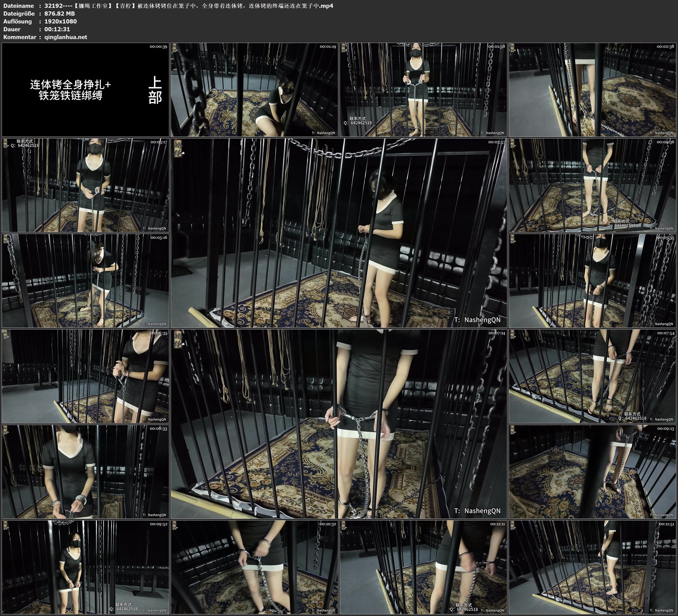678x616 pixels.
Task: Click the Dateiname file name text
Action: click(x=188, y=6)
